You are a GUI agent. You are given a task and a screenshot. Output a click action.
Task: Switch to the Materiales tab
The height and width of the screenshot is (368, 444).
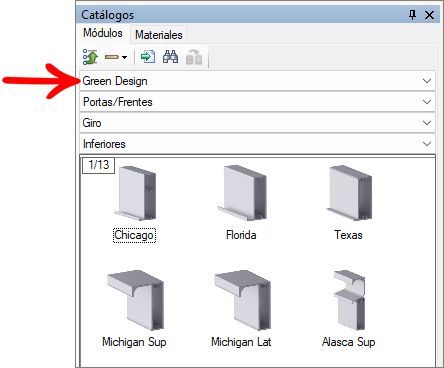159,35
